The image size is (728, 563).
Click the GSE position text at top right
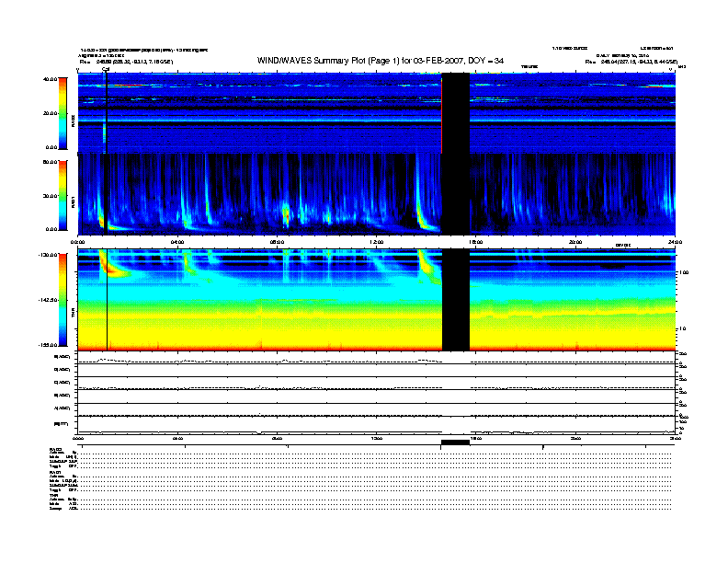[631, 62]
